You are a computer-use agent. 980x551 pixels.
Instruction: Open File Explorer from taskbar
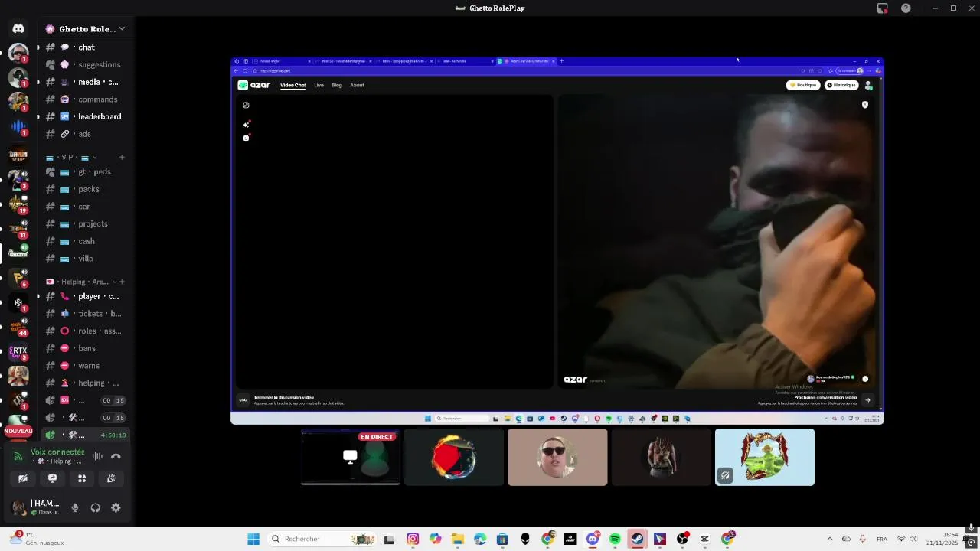458,539
